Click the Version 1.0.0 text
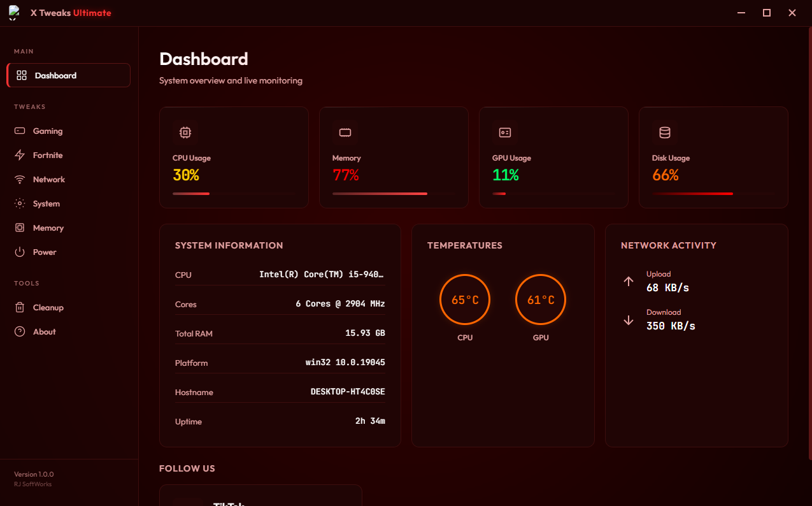This screenshot has width=812, height=506. (x=33, y=474)
